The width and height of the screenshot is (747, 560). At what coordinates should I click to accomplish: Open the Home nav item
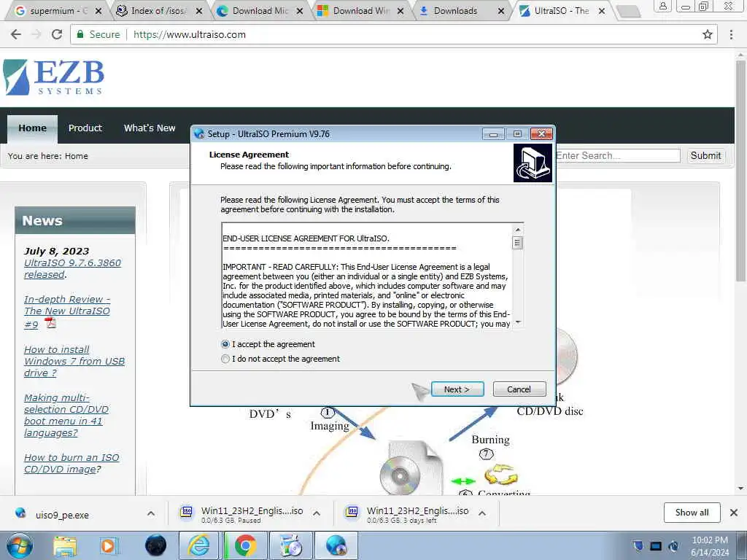pos(32,128)
